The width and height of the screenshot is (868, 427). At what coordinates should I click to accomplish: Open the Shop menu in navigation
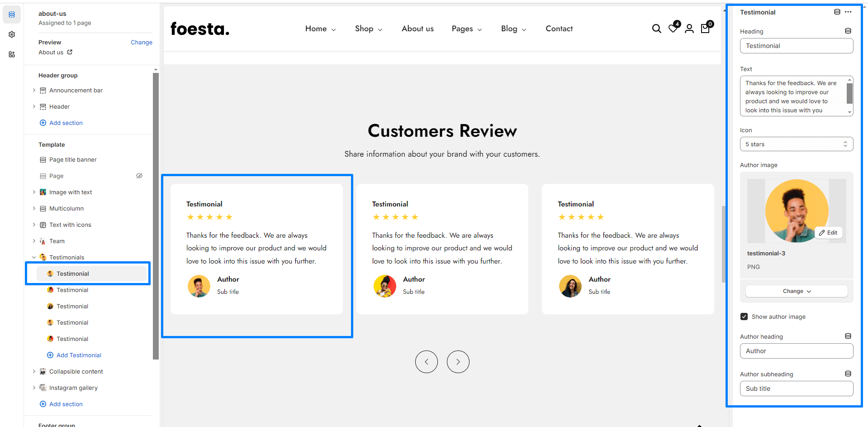[368, 29]
